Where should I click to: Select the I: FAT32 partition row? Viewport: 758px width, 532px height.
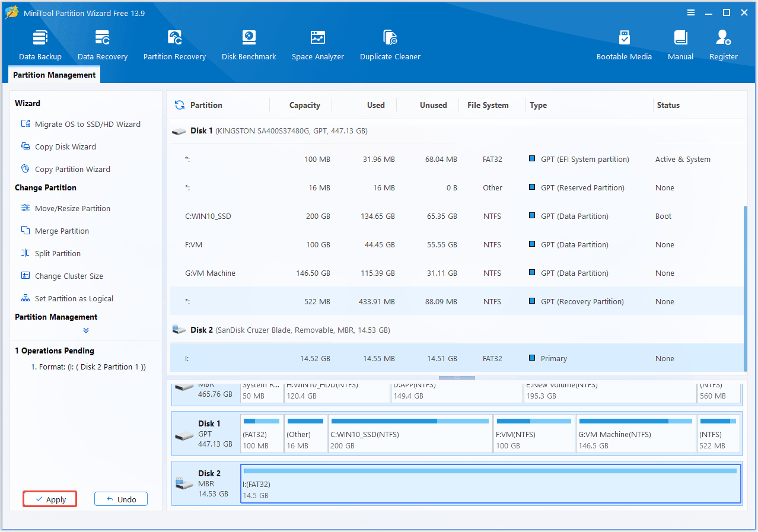[456, 358]
